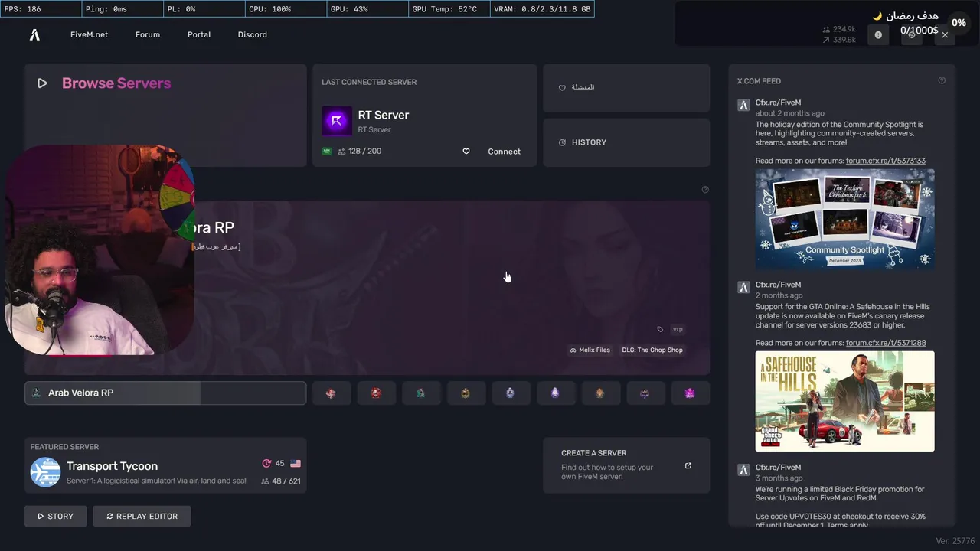Click the Melix Files label
980x551 pixels.
pyautogui.click(x=590, y=350)
